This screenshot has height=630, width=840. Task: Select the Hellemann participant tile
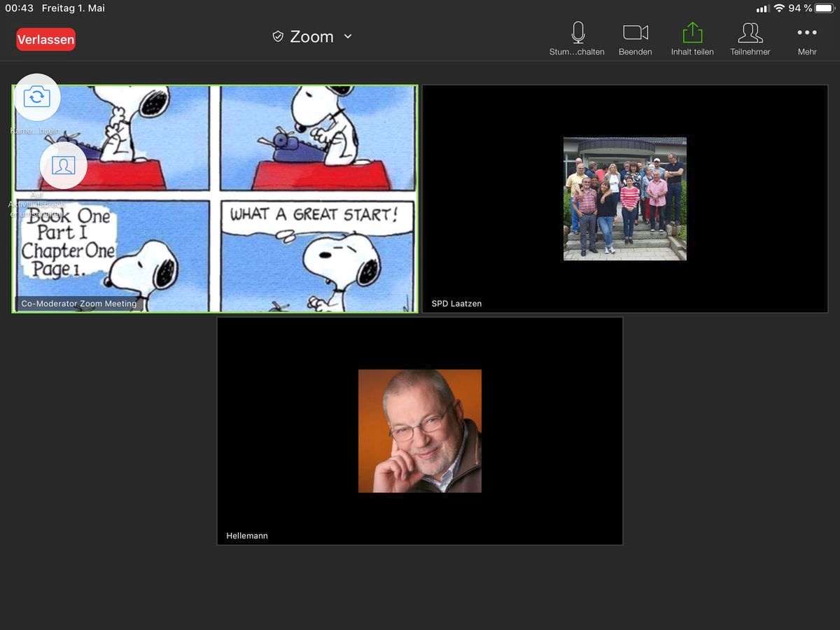420,431
